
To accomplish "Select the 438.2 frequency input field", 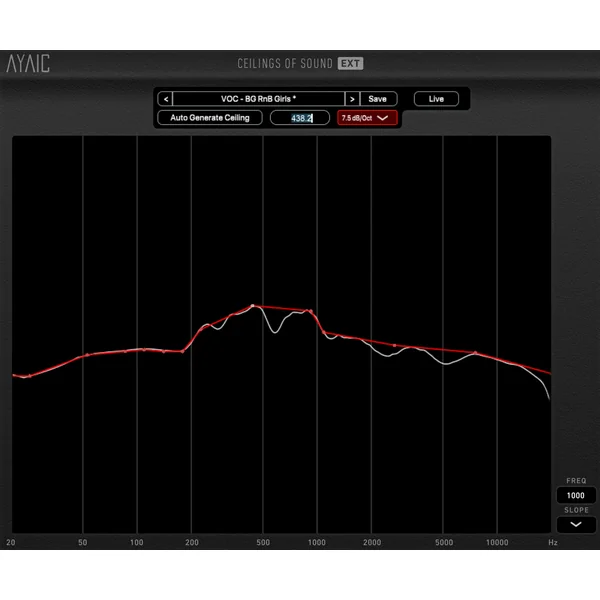I will (x=300, y=118).
